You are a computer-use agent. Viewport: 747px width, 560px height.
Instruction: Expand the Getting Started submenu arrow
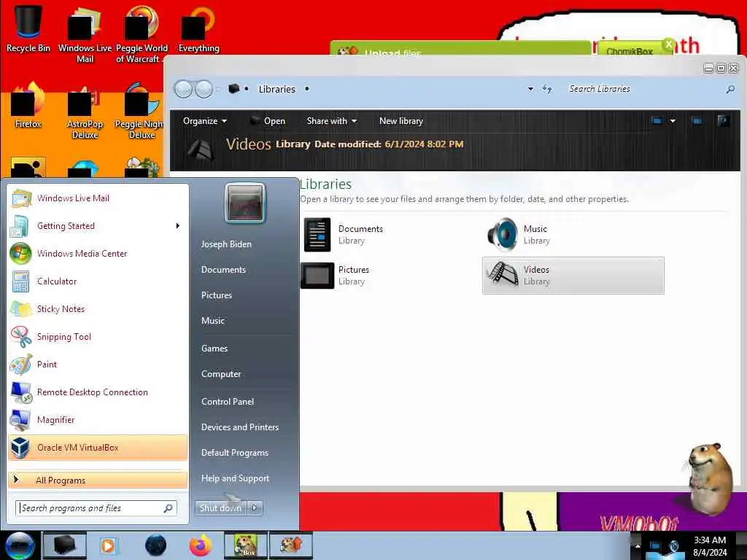tap(178, 226)
